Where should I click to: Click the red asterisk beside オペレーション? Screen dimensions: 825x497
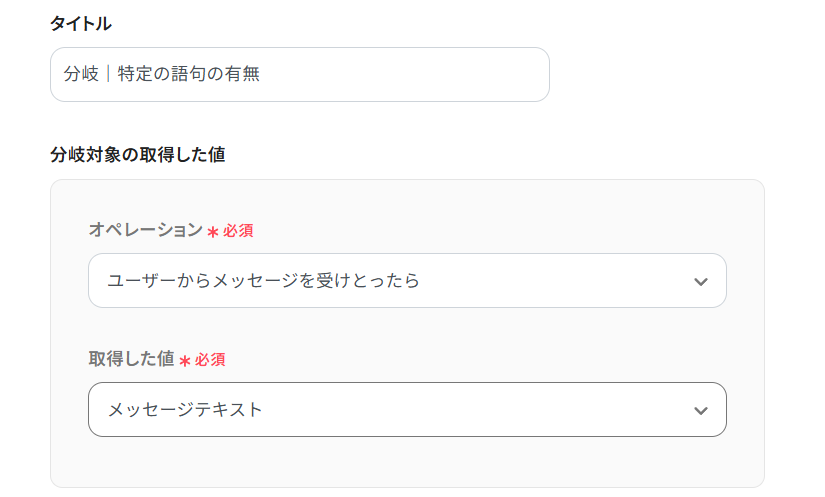212,232
